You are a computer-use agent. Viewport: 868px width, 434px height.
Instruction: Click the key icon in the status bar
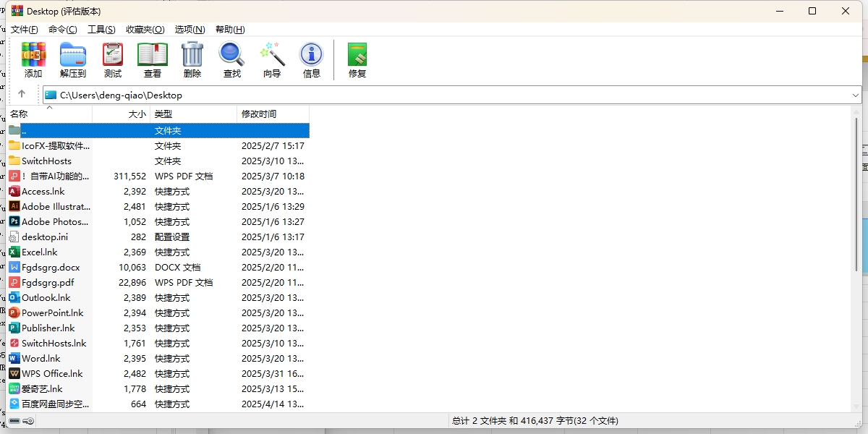pyautogui.click(x=28, y=420)
